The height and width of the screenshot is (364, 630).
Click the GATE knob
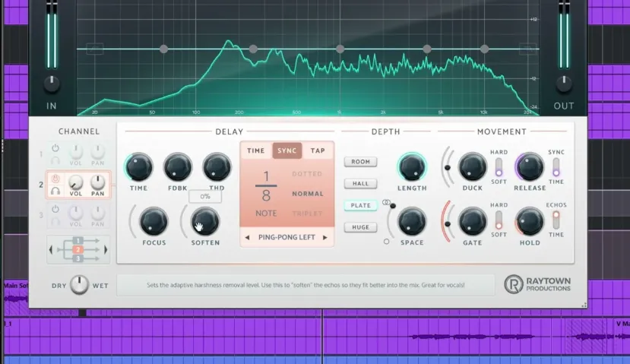[473, 221]
